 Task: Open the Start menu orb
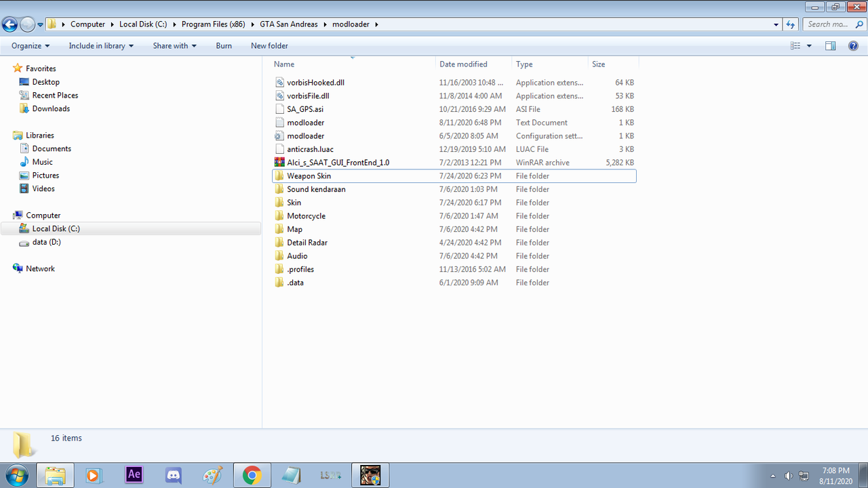(16, 475)
